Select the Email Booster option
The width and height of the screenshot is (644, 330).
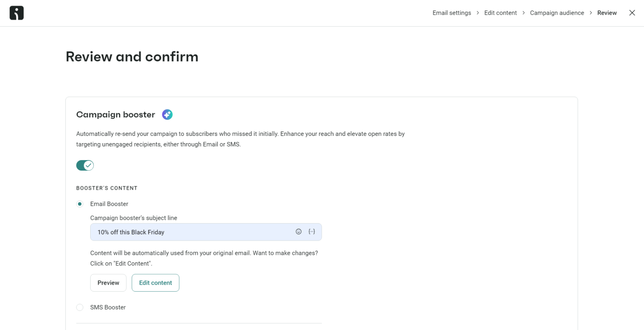point(80,204)
